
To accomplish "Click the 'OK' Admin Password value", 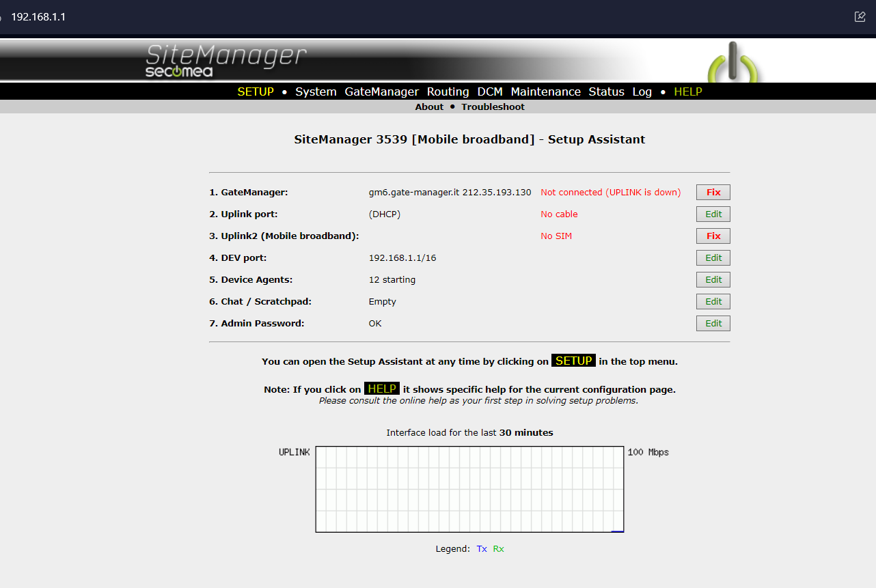I will (x=375, y=324).
